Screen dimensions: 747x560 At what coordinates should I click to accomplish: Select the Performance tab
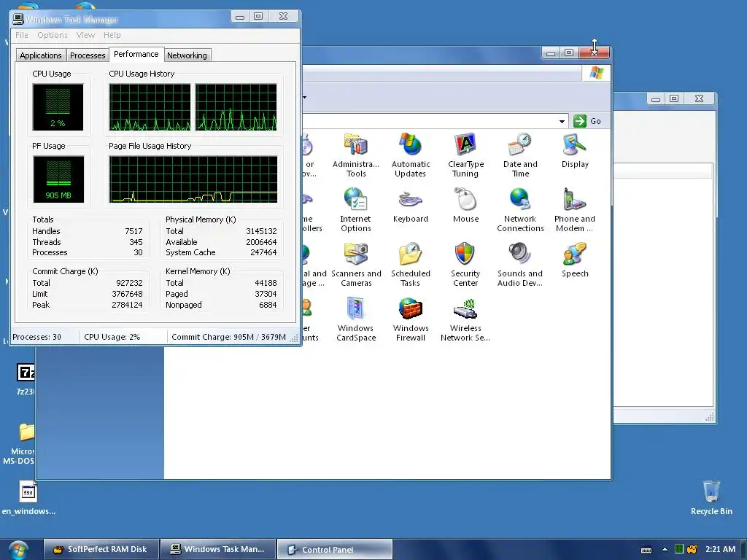click(136, 54)
